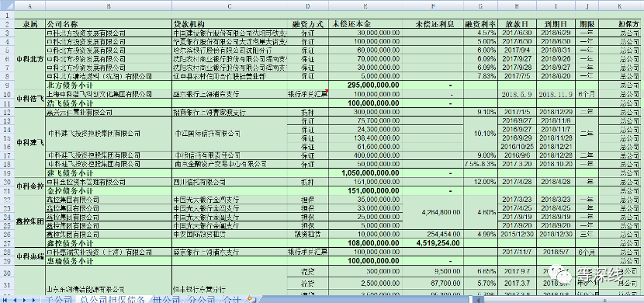Go to the last sheet tab using the navigation arrow
The height and width of the screenshot is (303, 644).
pos(33,300)
